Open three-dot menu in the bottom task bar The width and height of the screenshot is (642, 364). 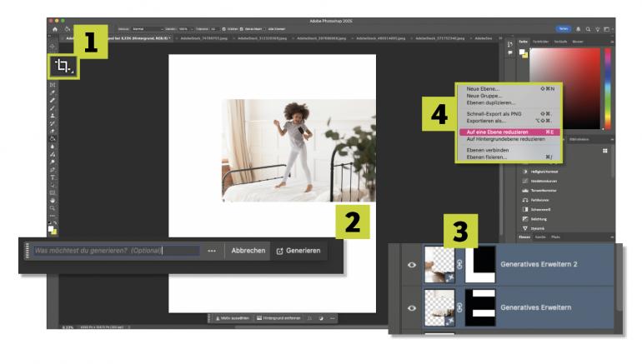pyautogui.click(x=332, y=318)
